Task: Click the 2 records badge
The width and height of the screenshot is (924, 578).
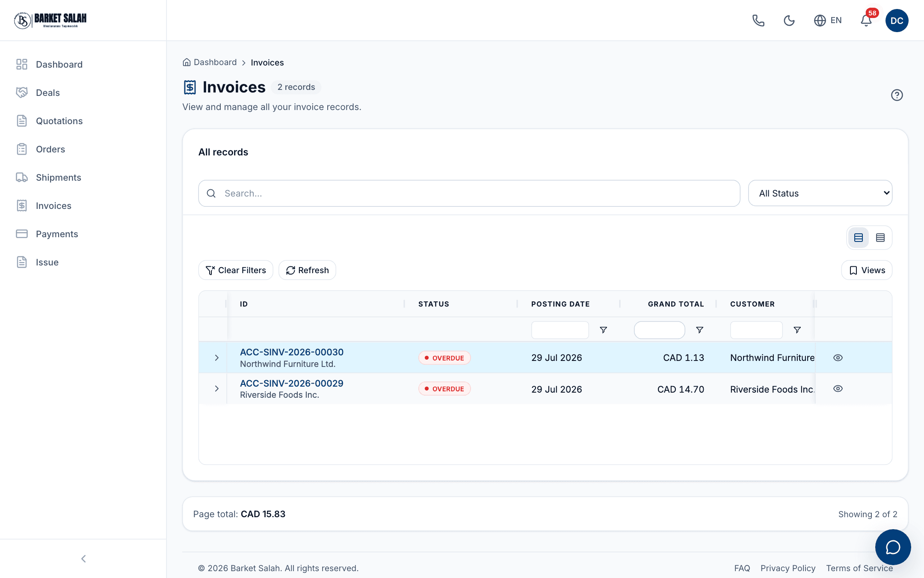Action: 296,87
